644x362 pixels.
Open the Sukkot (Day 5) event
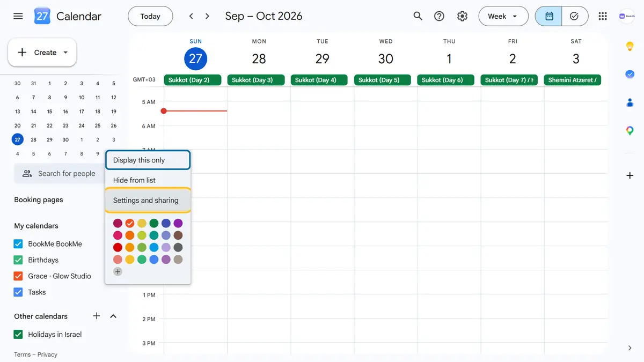pyautogui.click(x=383, y=80)
